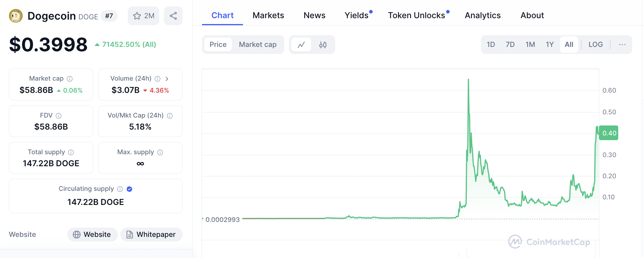Open the Whitepaper link button
The width and height of the screenshot is (644, 258).
(151, 235)
